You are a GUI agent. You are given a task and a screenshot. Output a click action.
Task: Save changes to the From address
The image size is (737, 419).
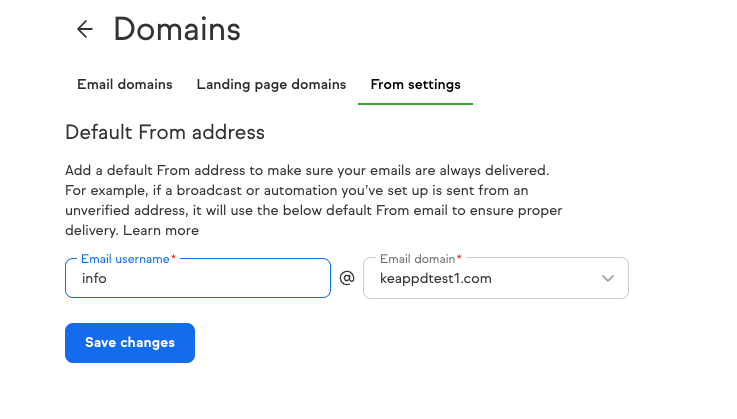click(130, 343)
